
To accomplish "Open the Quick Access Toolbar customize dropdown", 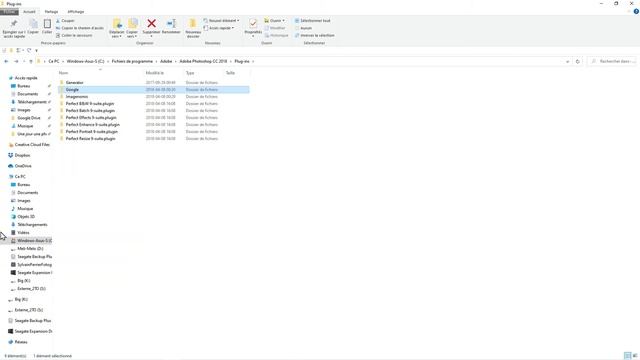I will point(36,51).
